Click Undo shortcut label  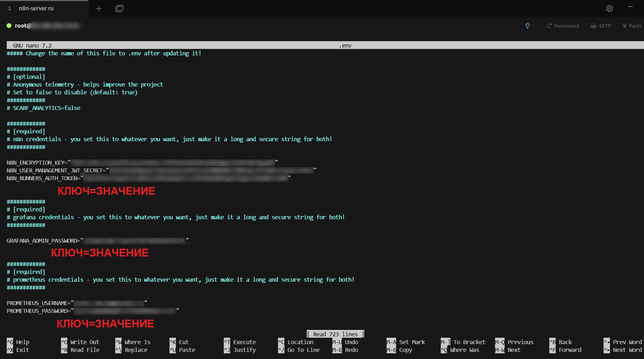pos(351,342)
